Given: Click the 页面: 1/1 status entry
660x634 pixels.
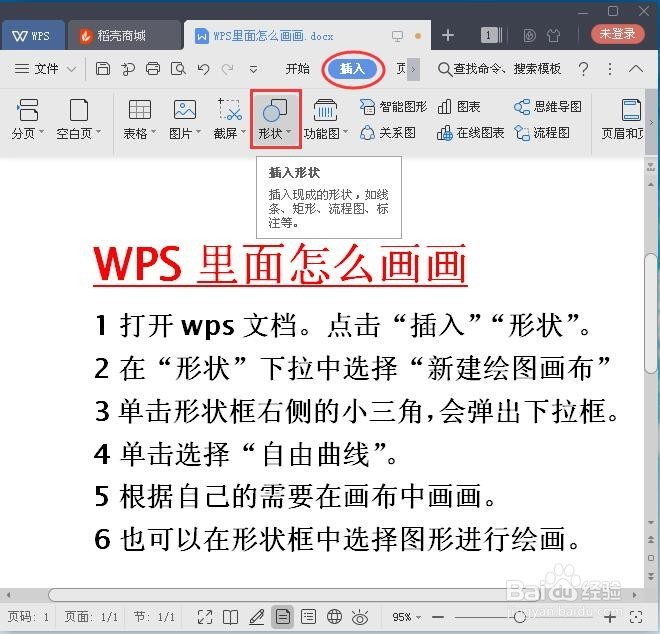Looking at the screenshot, I should (91, 617).
